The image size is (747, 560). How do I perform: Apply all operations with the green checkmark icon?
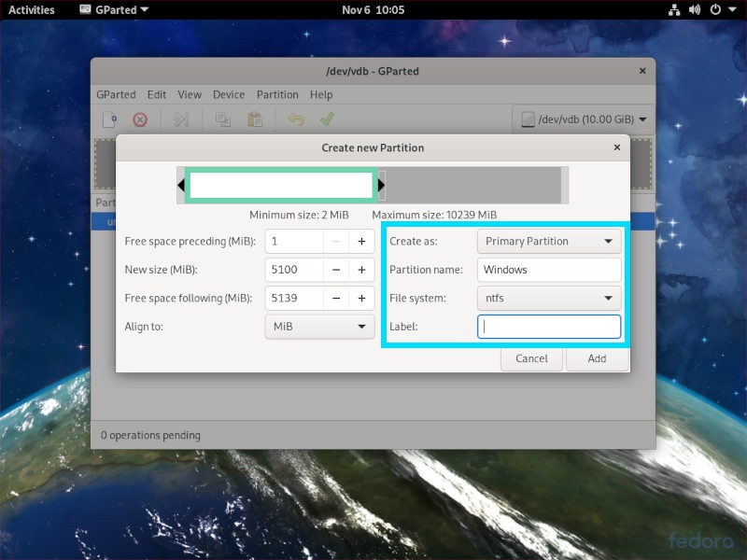pyautogui.click(x=327, y=119)
